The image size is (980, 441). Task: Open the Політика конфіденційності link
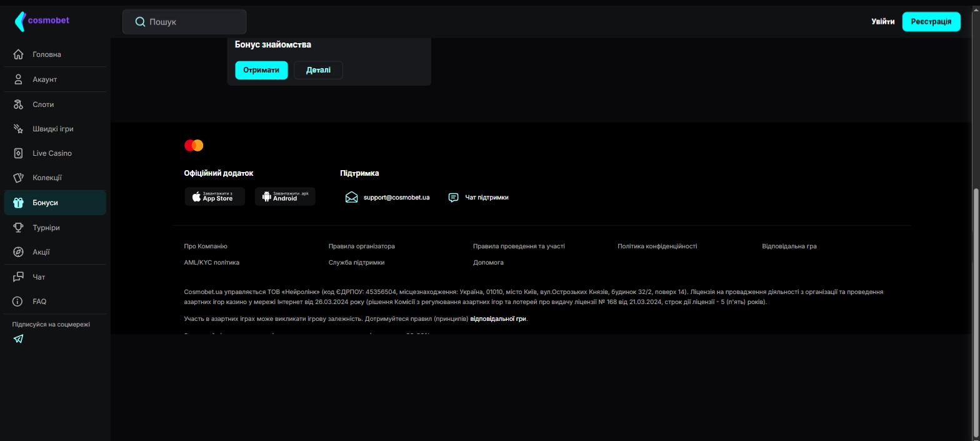pyautogui.click(x=657, y=246)
